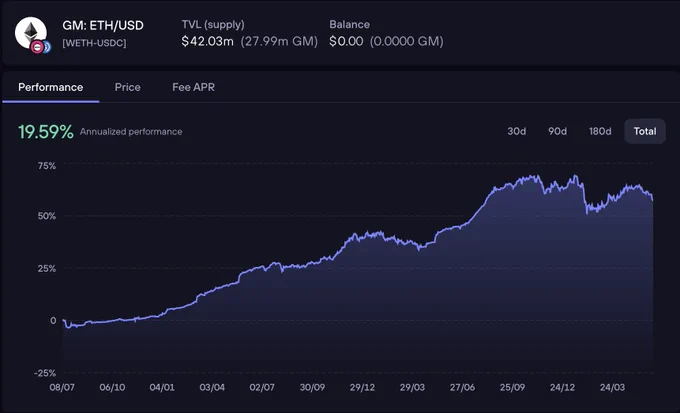Click the 29/12 date on x-axis
The height and width of the screenshot is (413, 680).
(363, 387)
